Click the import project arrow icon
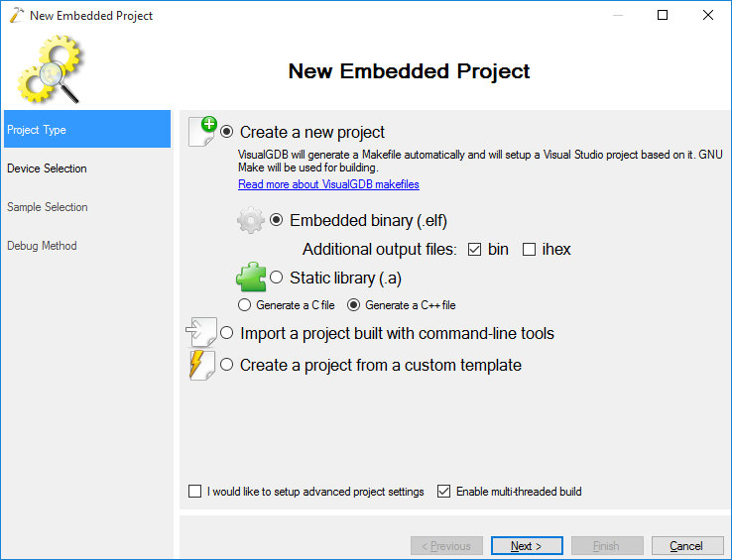732x560 pixels. pos(201,333)
